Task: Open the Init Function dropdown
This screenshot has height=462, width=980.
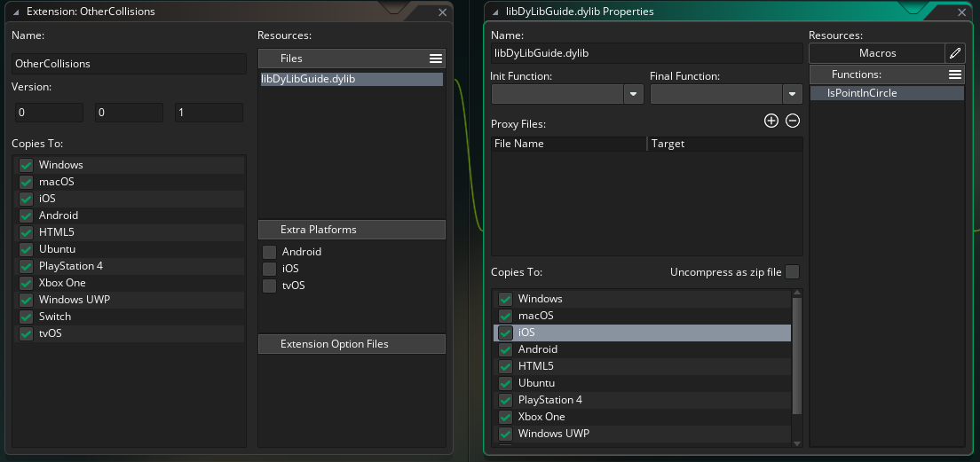Action: click(633, 94)
